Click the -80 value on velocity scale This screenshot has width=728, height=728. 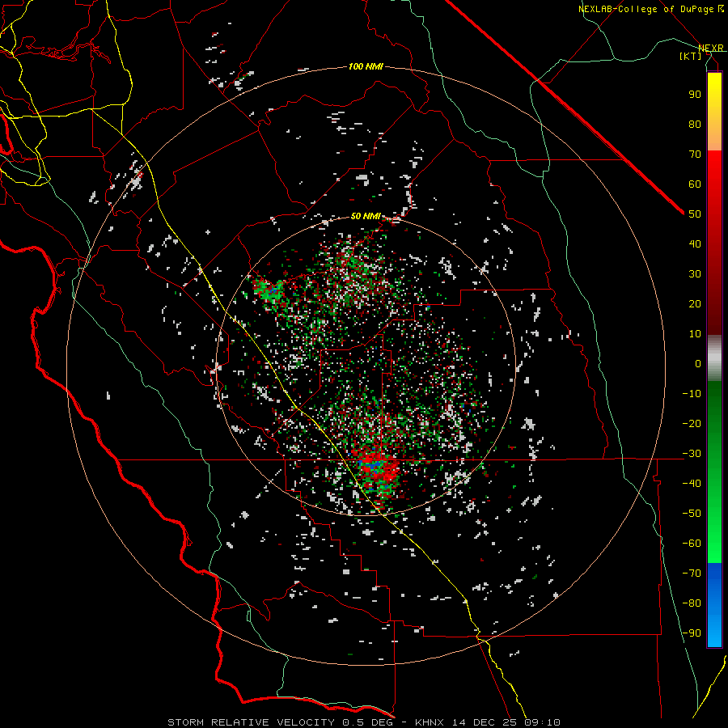tap(692, 603)
